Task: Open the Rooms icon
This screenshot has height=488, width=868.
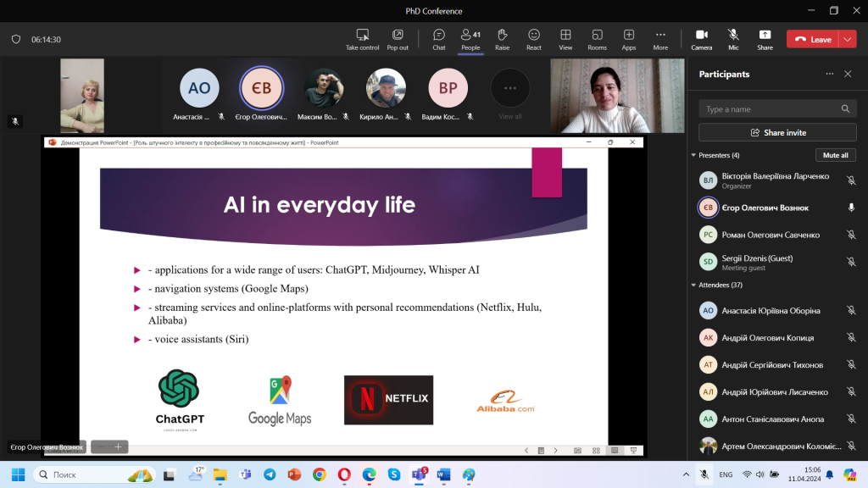Action: (597, 38)
